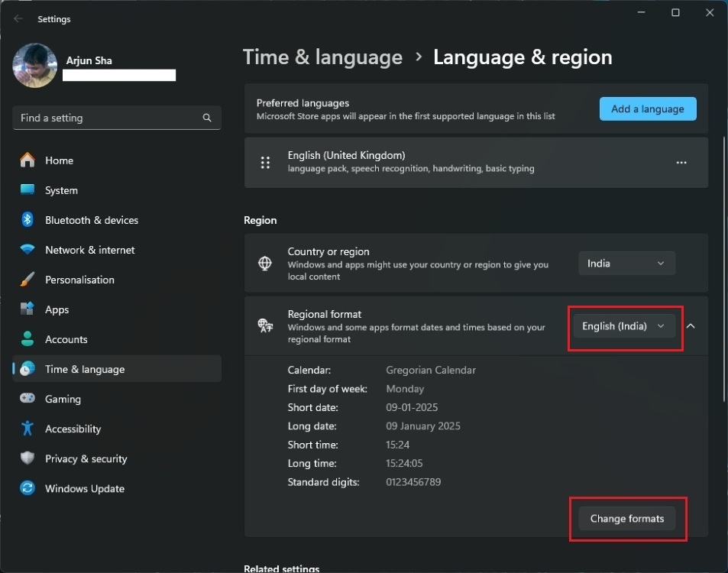Go to Windows Update
The height and width of the screenshot is (573, 728).
point(84,488)
